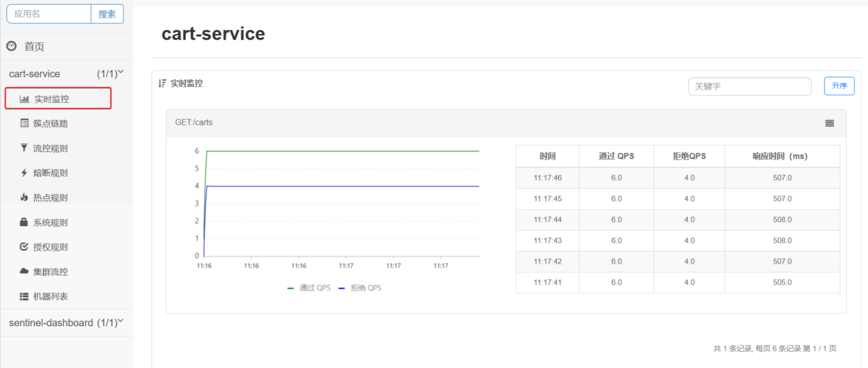Click the checkmark icon for 授权规则
Image resolution: width=868 pixels, height=368 pixels.
(x=24, y=247)
